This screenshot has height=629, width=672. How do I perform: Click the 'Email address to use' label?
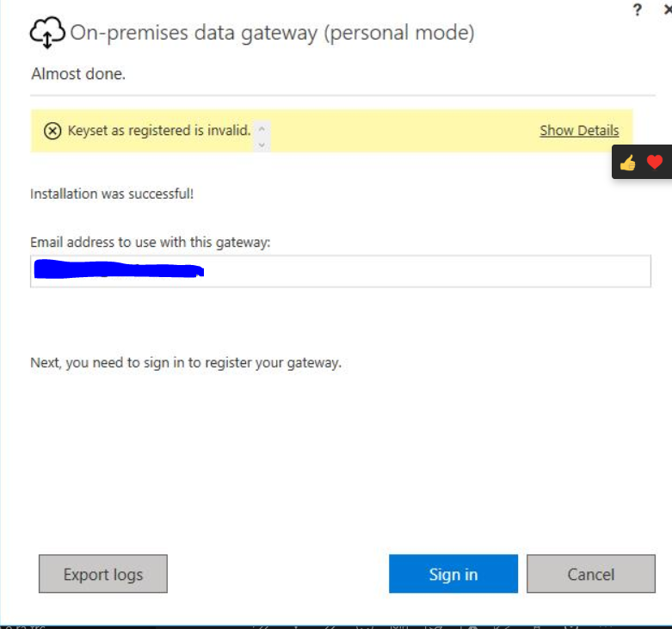click(151, 243)
